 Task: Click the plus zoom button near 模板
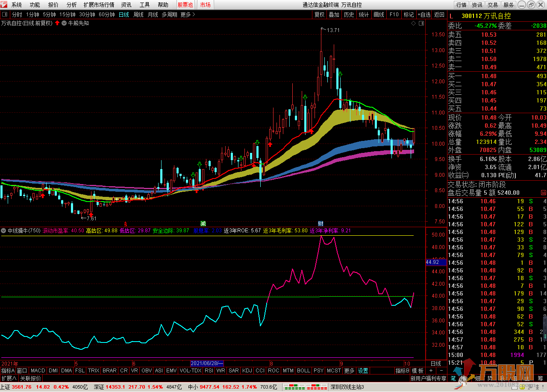(x=431, y=371)
